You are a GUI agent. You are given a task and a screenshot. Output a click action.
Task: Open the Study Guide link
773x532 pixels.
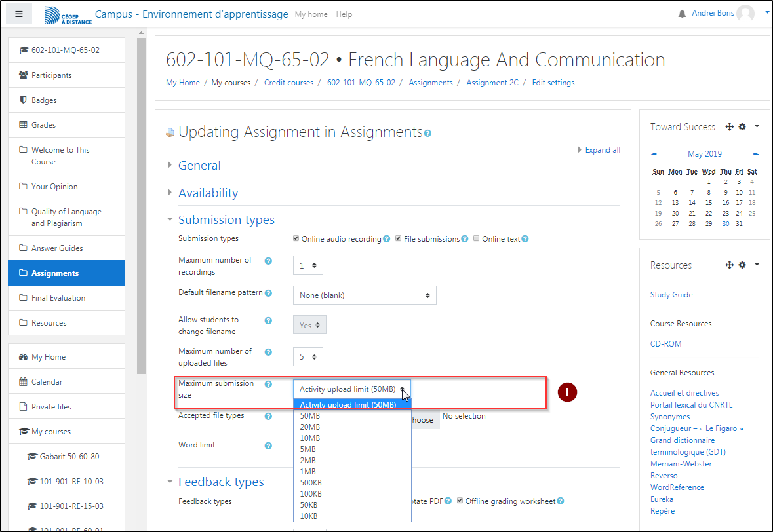[x=671, y=295]
